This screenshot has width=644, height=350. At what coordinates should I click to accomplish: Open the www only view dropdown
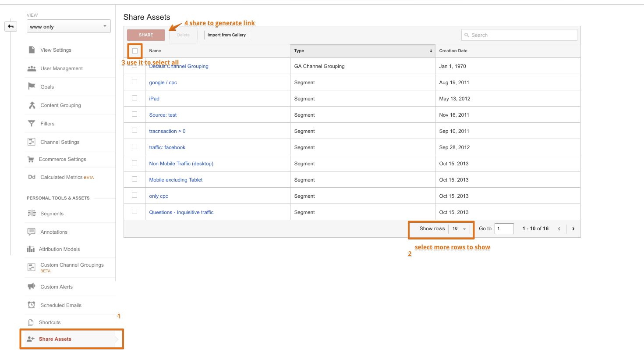[68, 27]
